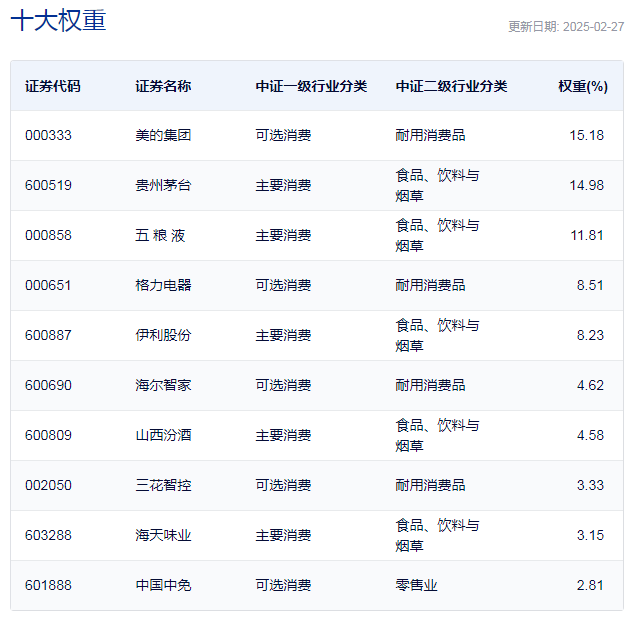
Task: Click the weight value 2.81
Action: point(590,585)
